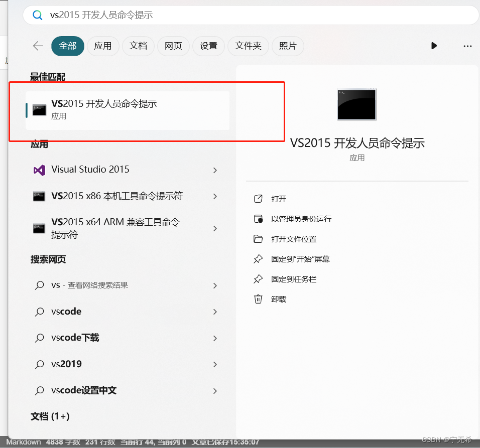Switch to the 照片 filter tab
480x448 pixels.
click(288, 46)
